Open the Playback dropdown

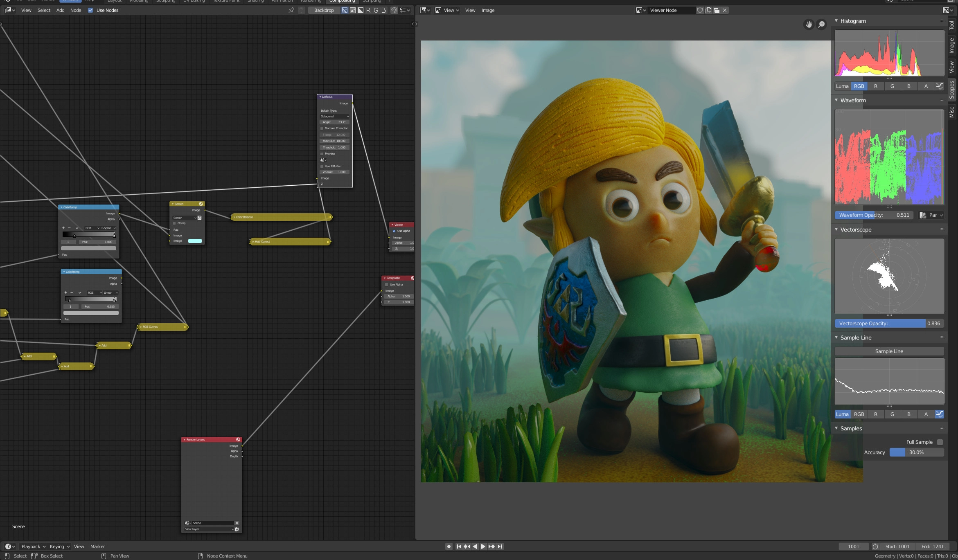click(33, 547)
